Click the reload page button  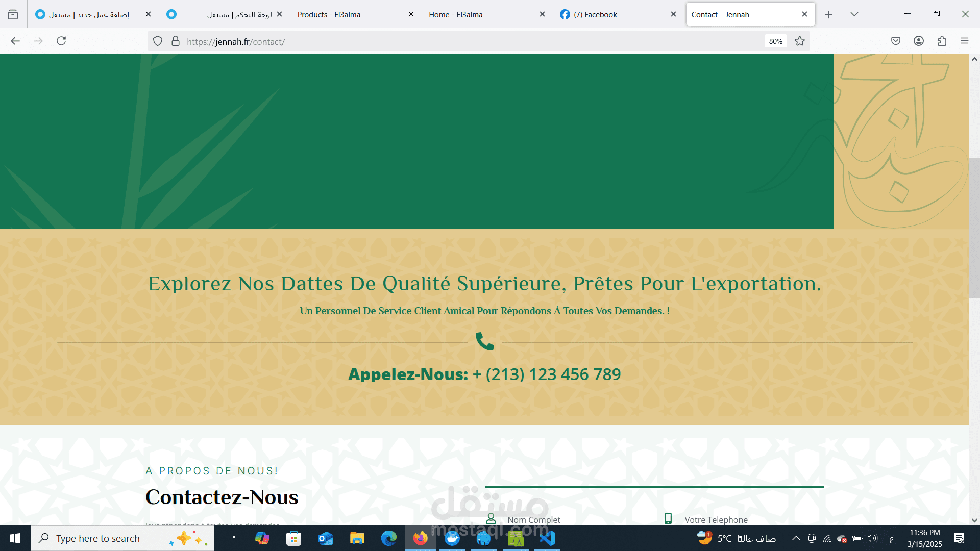tap(61, 41)
